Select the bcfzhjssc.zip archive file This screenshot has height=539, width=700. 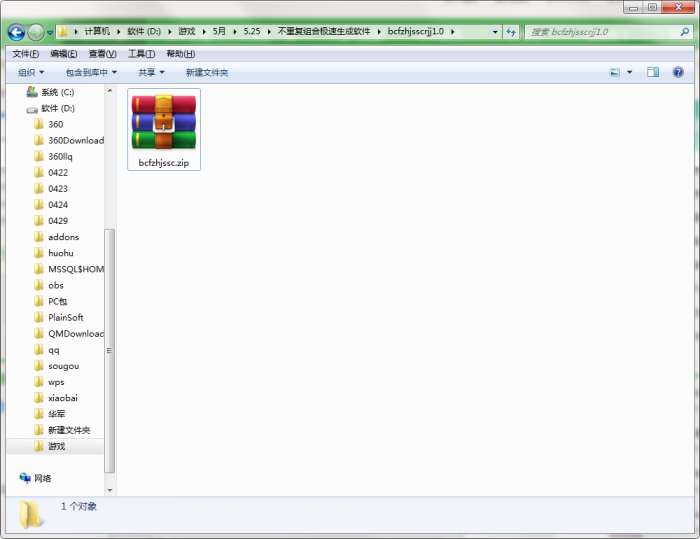point(164,130)
